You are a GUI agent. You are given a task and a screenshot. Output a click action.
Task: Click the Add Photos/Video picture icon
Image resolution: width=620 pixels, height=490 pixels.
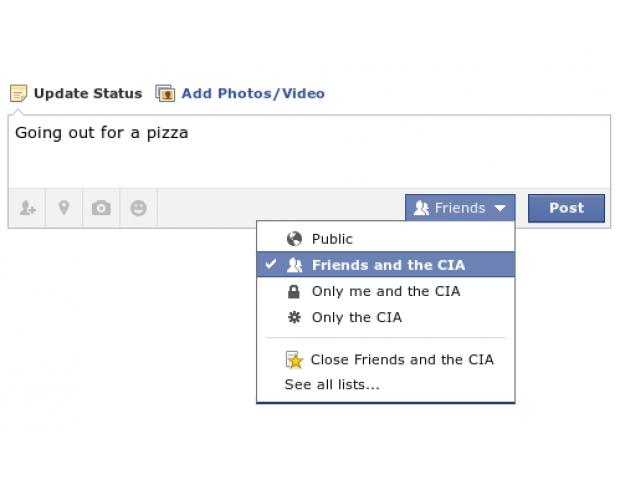(x=165, y=93)
